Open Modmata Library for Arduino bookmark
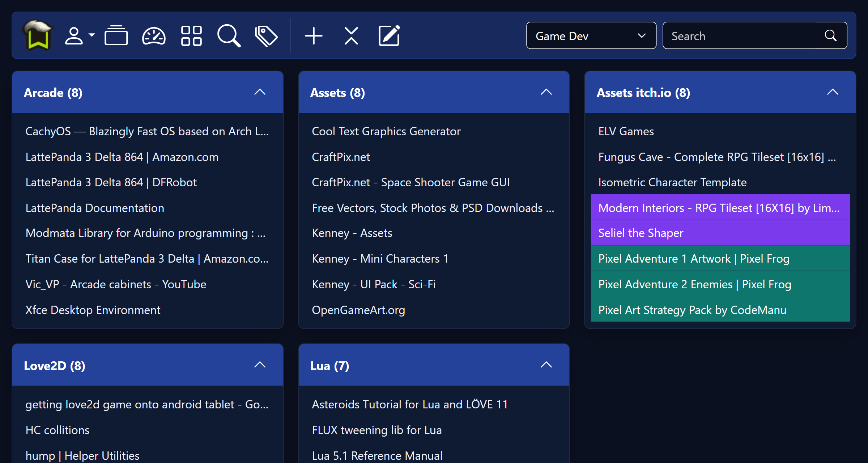868x463 pixels. pos(145,233)
